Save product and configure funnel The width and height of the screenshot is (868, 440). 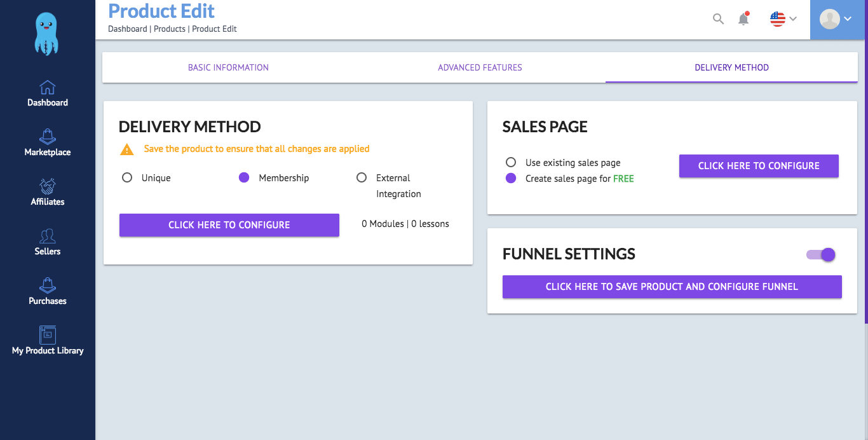(x=672, y=287)
